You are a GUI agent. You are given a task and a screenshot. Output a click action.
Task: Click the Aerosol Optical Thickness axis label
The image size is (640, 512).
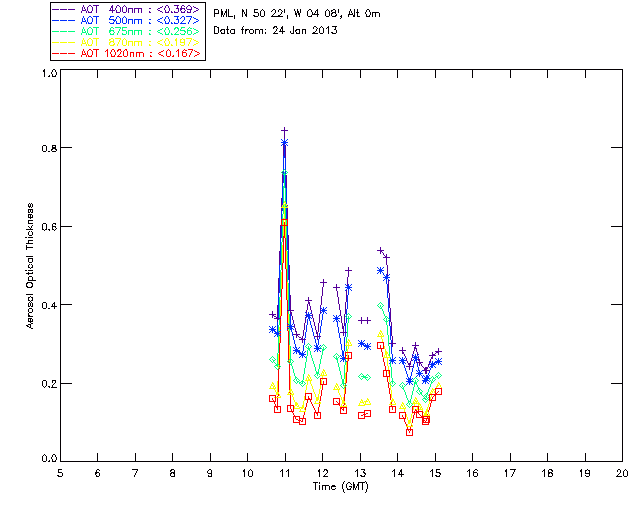pos(29,266)
